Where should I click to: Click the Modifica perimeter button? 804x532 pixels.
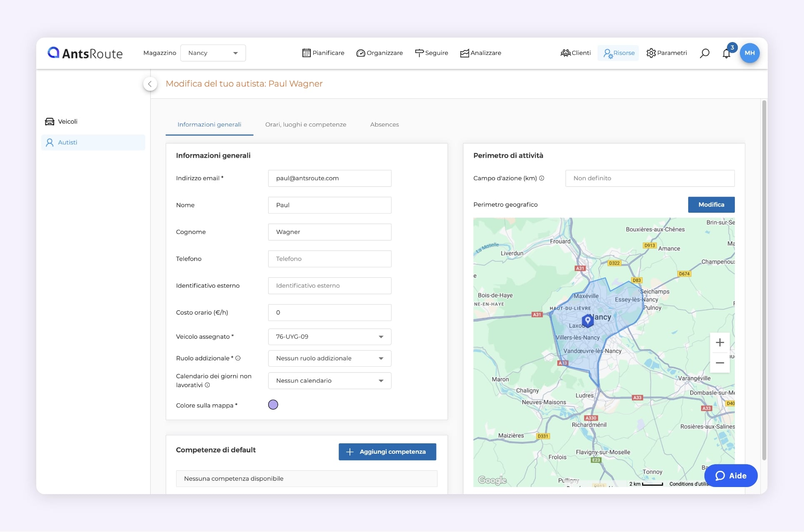711,204
